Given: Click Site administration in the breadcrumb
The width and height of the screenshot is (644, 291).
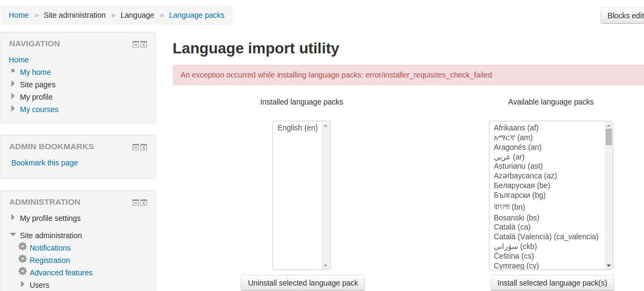Looking at the screenshot, I should [75, 15].
